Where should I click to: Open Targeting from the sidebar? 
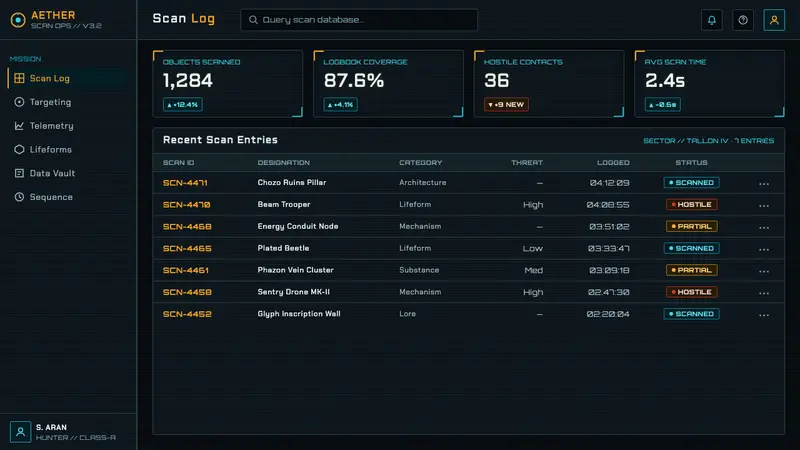[69, 102]
